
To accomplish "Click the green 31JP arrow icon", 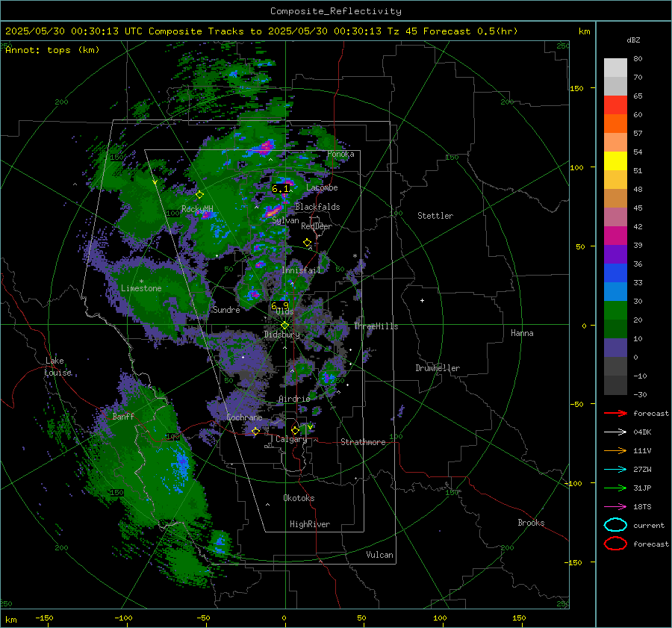I will click(x=615, y=488).
